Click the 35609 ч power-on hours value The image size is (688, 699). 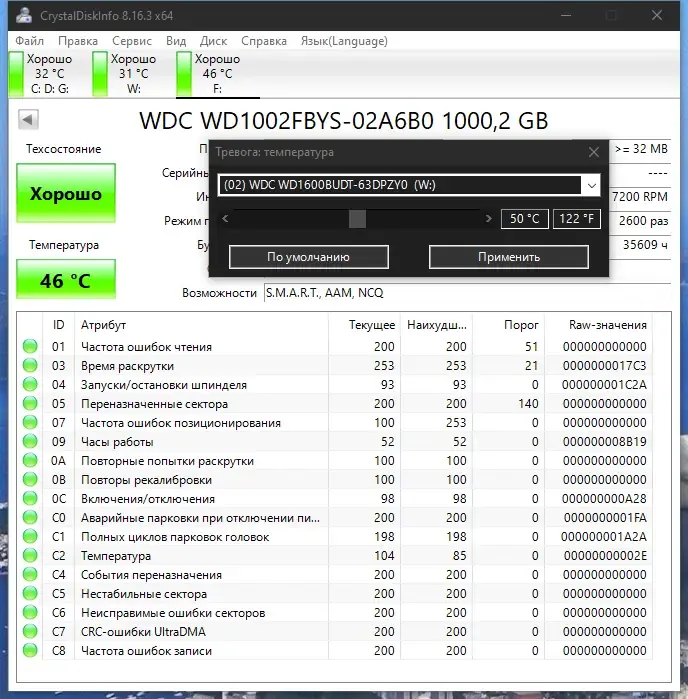click(645, 245)
